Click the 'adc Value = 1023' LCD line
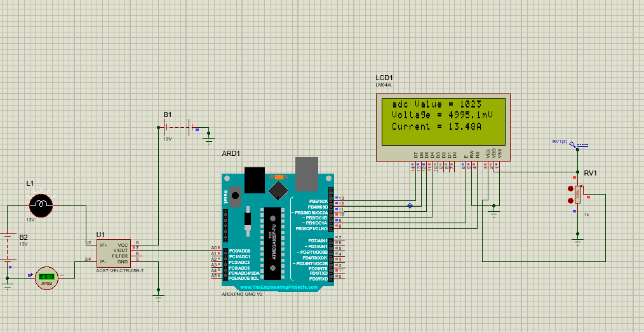The width and height of the screenshot is (644, 332). [436, 104]
